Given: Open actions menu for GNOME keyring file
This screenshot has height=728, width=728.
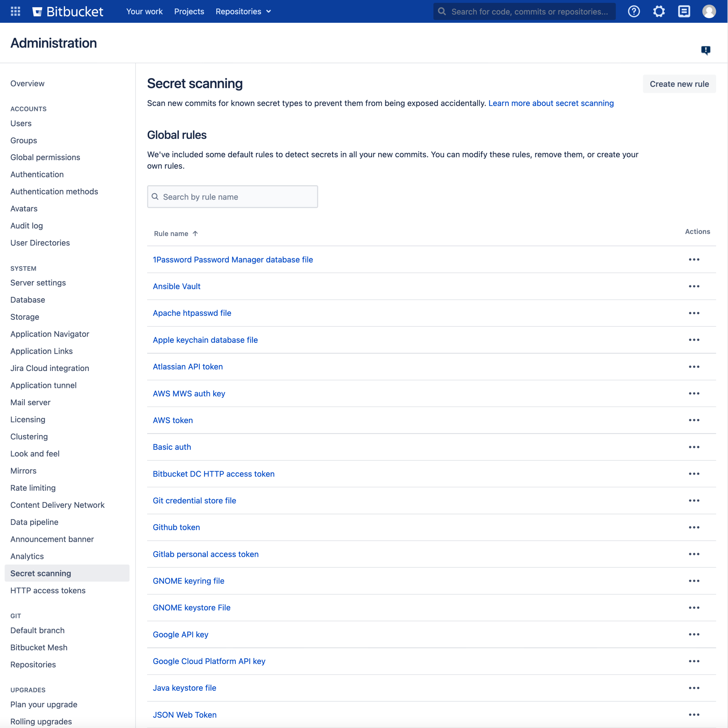Looking at the screenshot, I should click(x=694, y=581).
